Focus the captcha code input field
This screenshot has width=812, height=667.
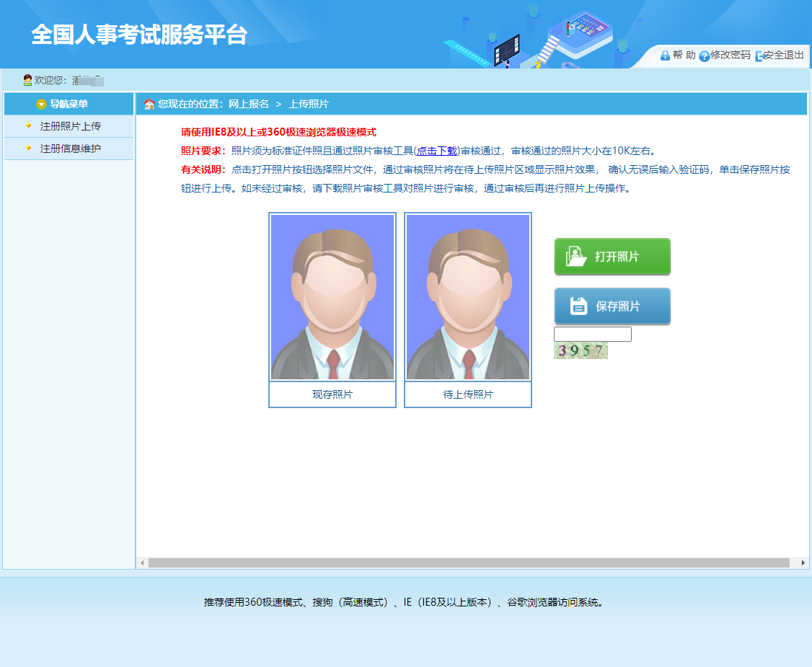coord(592,335)
